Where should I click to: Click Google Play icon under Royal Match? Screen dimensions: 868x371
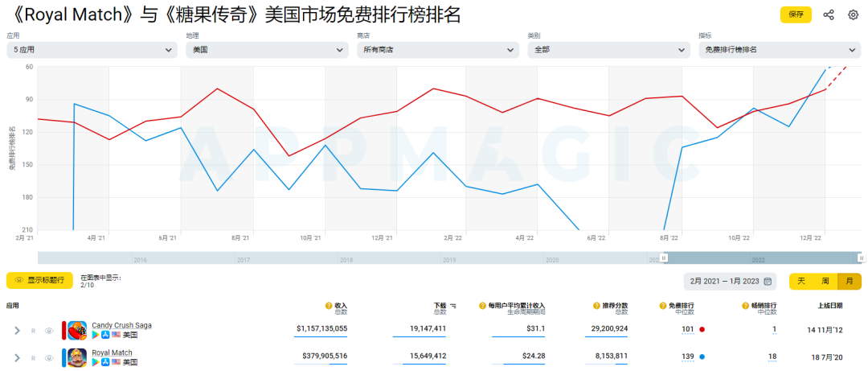point(96,362)
